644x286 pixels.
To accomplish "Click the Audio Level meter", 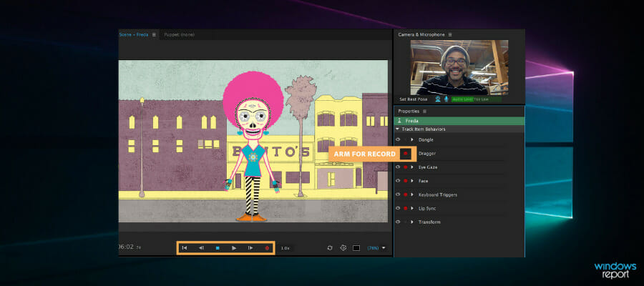I will point(477,99).
